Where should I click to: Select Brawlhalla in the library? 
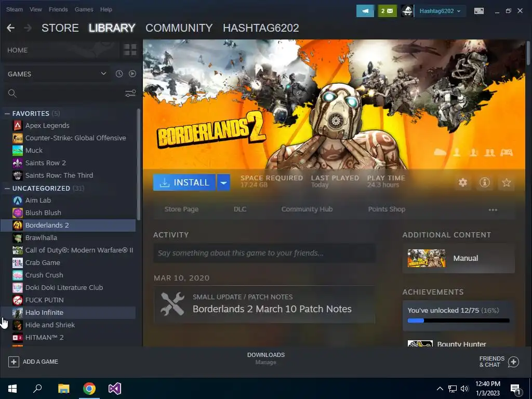click(68, 237)
